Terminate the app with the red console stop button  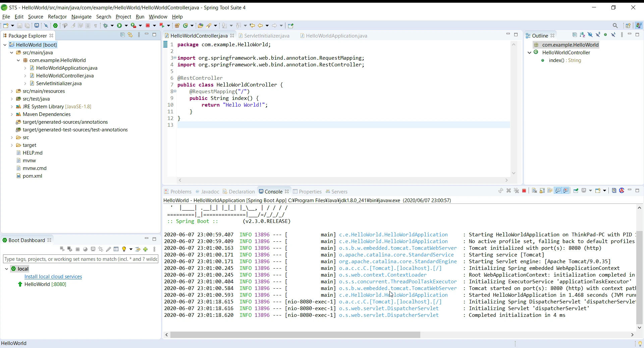(524, 191)
